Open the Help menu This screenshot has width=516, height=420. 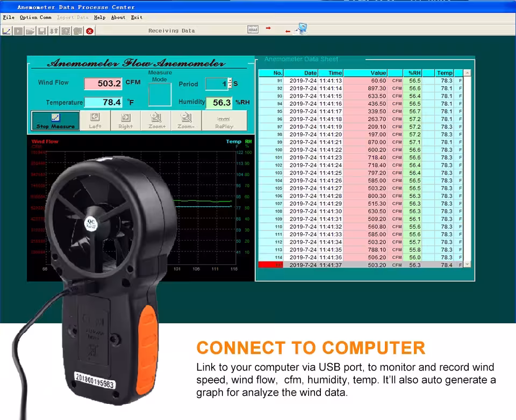pyautogui.click(x=100, y=17)
